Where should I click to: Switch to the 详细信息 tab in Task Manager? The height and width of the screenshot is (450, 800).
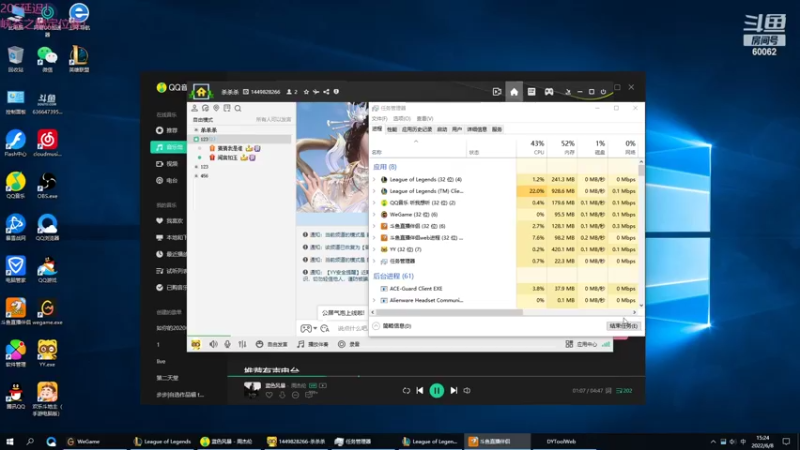click(x=477, y=130)
